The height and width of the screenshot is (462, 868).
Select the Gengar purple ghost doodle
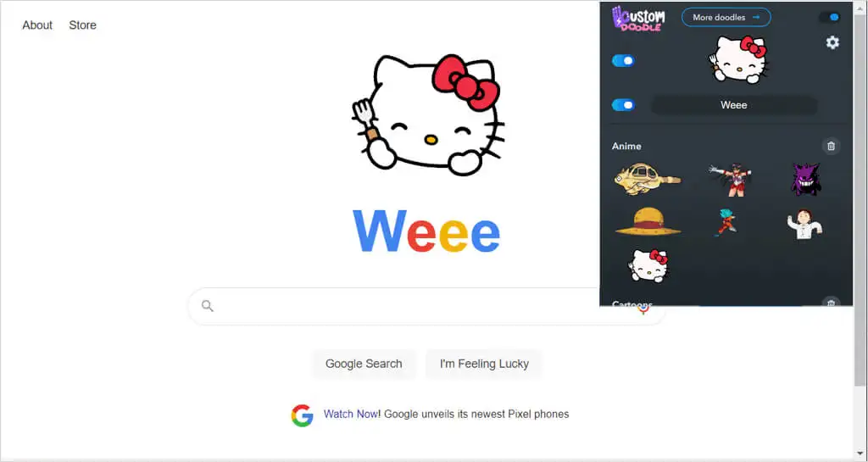pyautogui.click(x=805, y=179)
